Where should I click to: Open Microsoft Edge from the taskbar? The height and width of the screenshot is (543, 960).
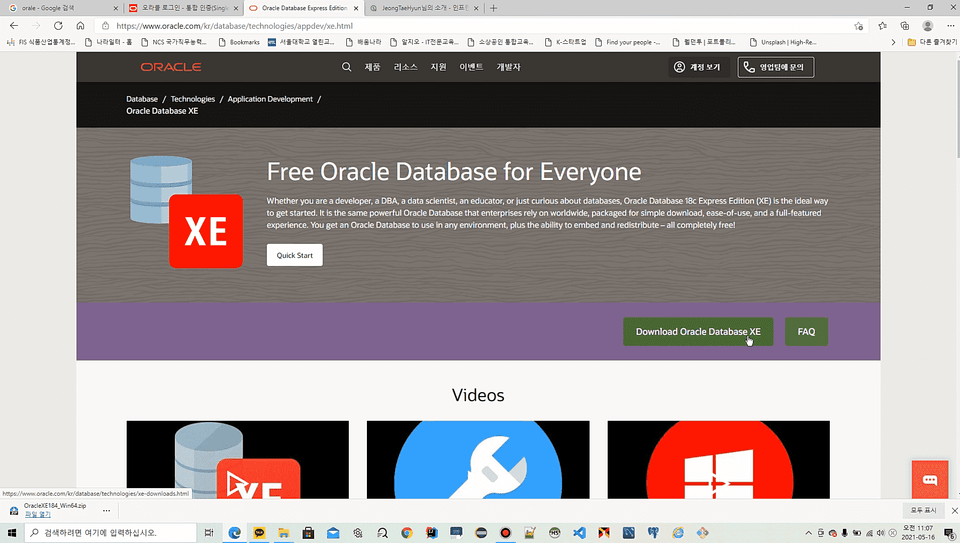pyautogui.click(x=234, y=533)
